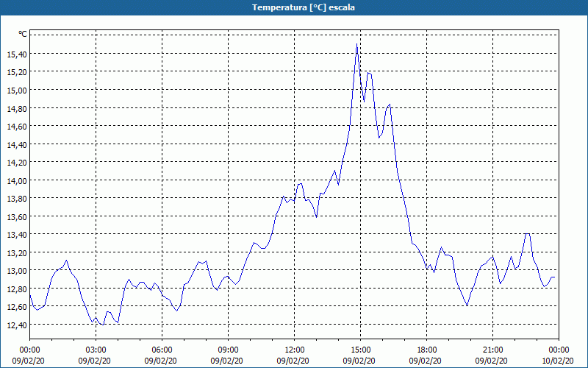
Task: Select the 12,60 y-axis value
Action: coord(17,307)
